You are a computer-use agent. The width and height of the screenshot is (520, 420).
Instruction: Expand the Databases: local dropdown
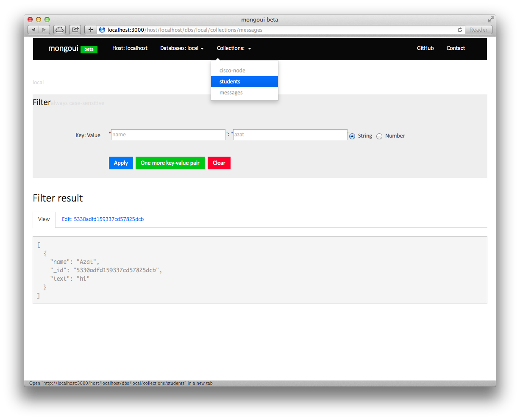click(182, 48)
